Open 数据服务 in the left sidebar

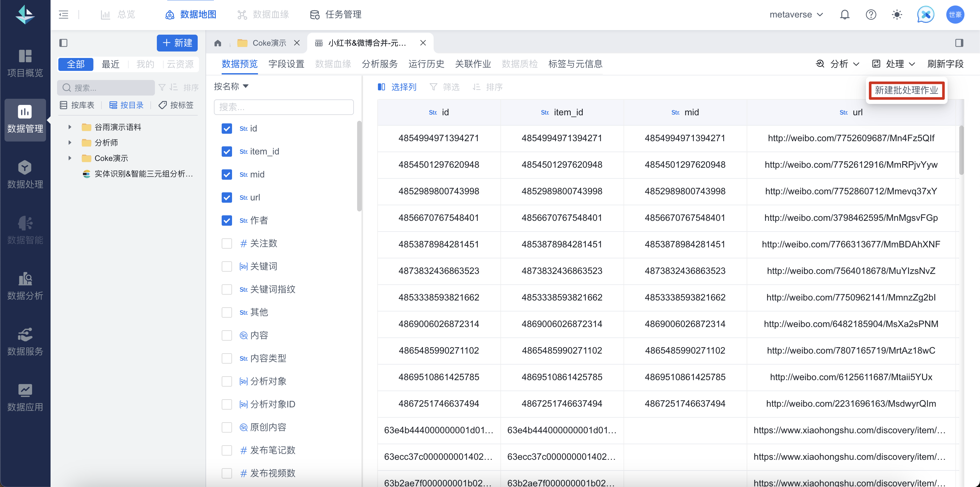(x=25, y=342)
